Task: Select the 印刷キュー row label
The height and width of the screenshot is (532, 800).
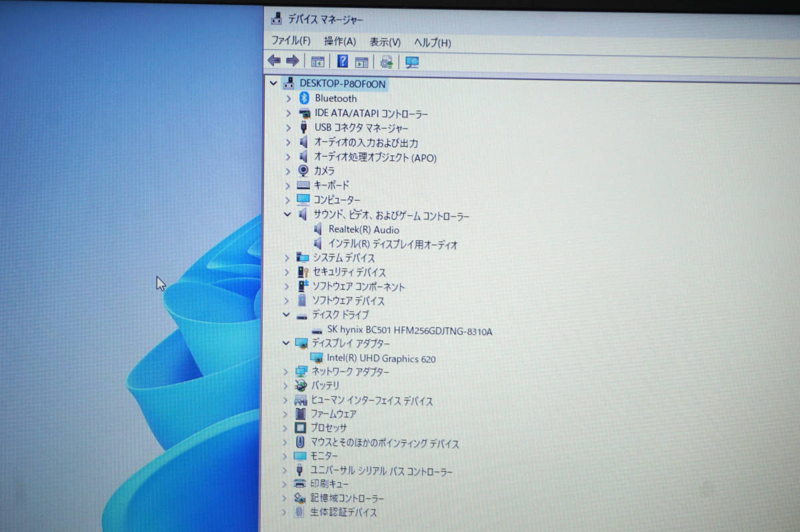Action: click(329, 484)
